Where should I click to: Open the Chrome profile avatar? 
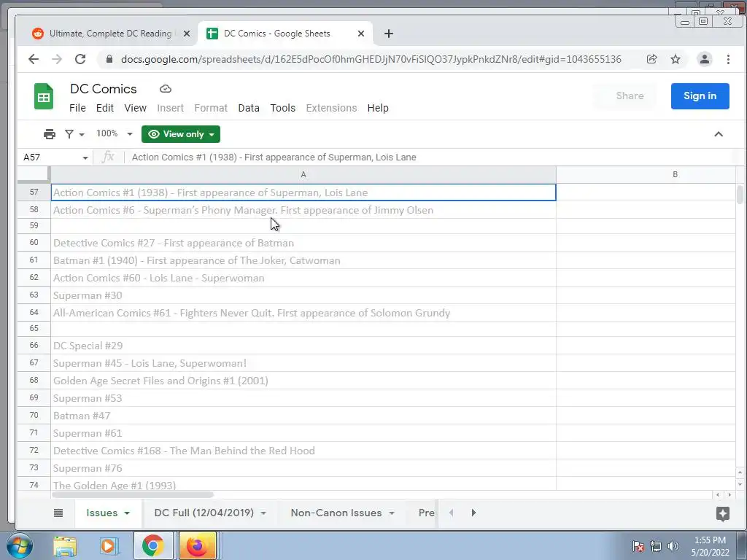(x=704, y=59)
